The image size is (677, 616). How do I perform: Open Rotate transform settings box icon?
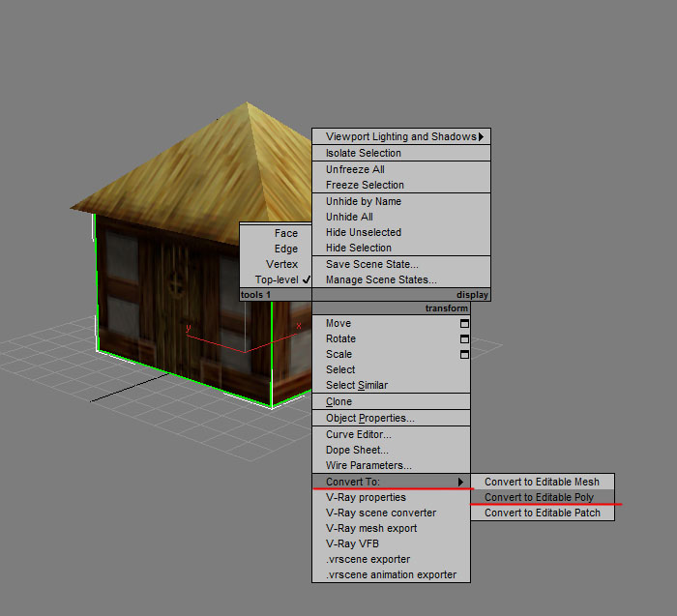point(464,338)
